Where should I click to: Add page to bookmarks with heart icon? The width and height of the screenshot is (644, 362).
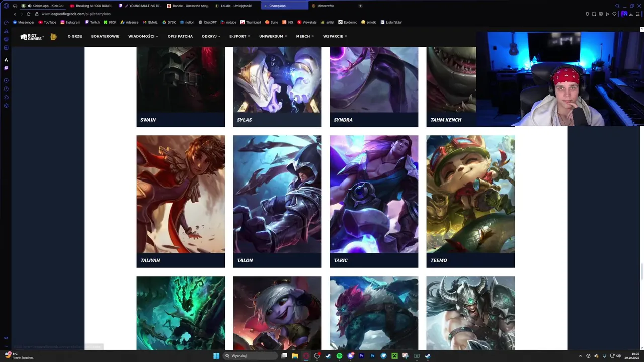point(614,14)
